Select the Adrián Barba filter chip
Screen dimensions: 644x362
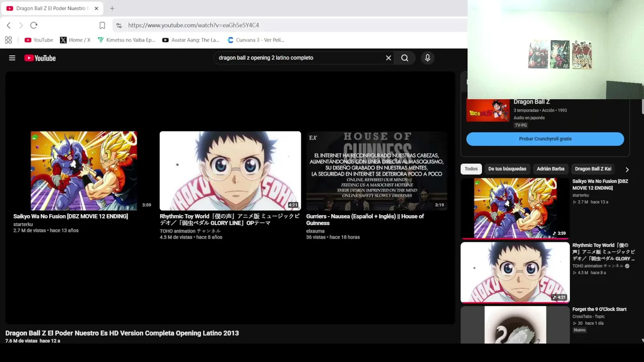tap(550, 169)
